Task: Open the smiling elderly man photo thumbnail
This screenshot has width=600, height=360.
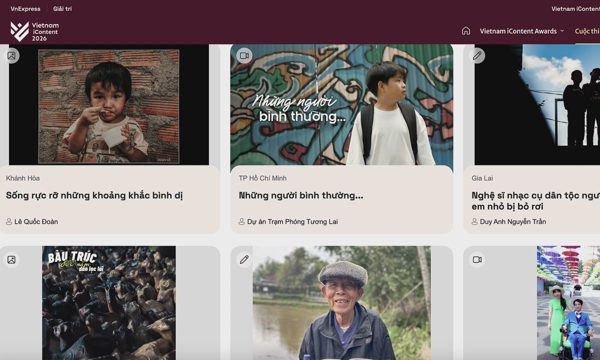Action: coord(341,303)
